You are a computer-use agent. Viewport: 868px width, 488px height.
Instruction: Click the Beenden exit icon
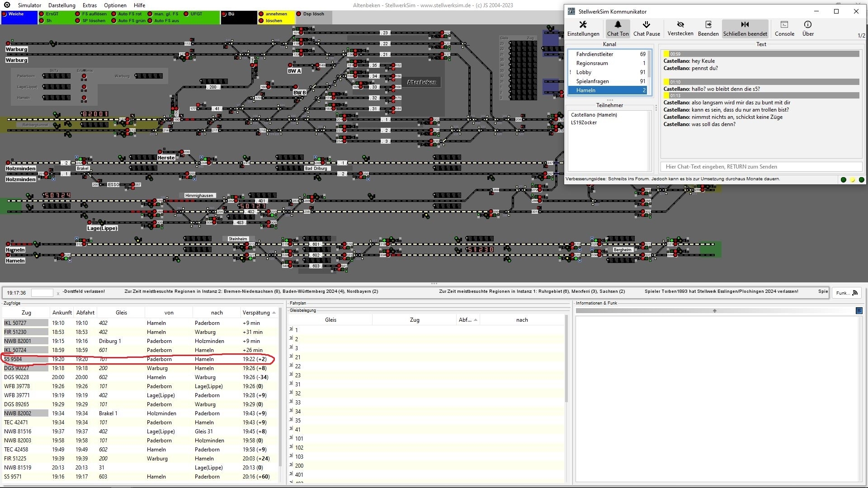pyautogui.click(x=708, y=28)
